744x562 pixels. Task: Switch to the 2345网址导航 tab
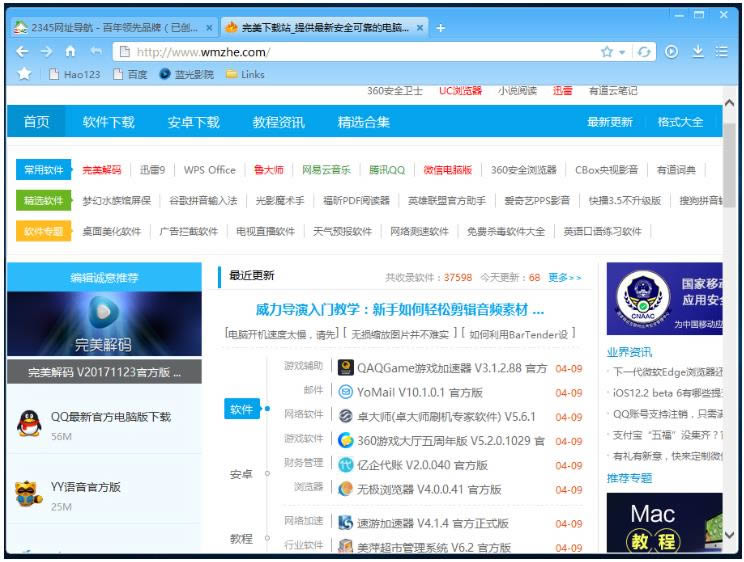coord(113,28)
